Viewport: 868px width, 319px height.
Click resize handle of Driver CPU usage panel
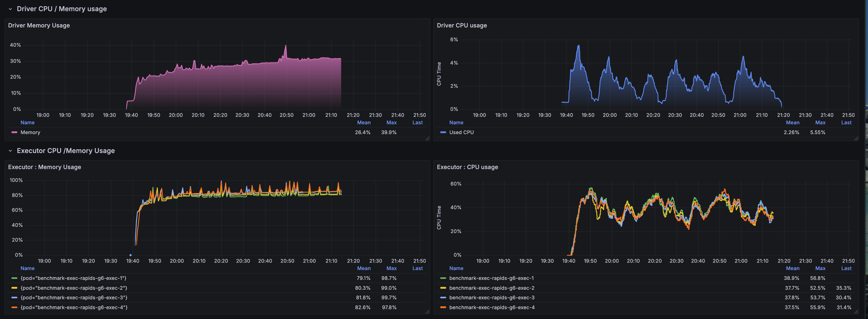pyautogui.click(x=856, y=139)
